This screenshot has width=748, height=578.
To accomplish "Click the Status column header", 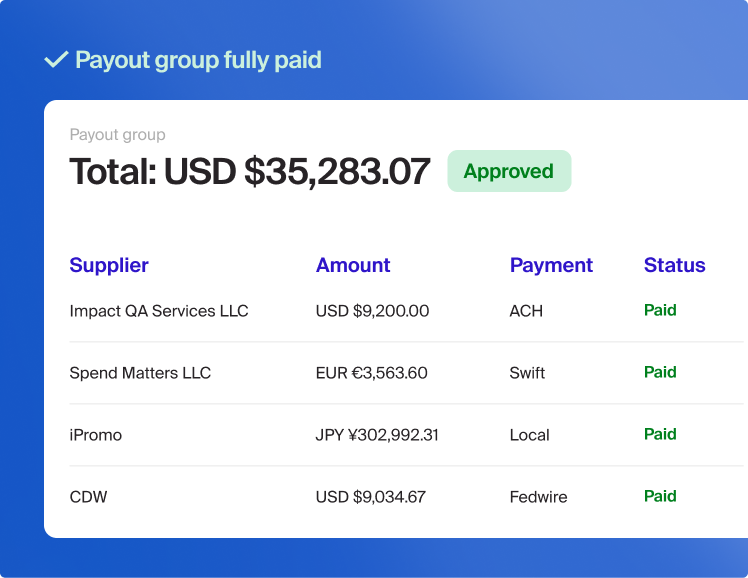I will [675, 265].
